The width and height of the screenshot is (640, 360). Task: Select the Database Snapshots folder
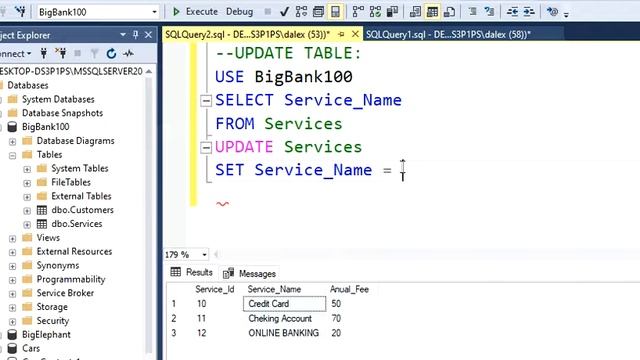[x=62, y=113]
